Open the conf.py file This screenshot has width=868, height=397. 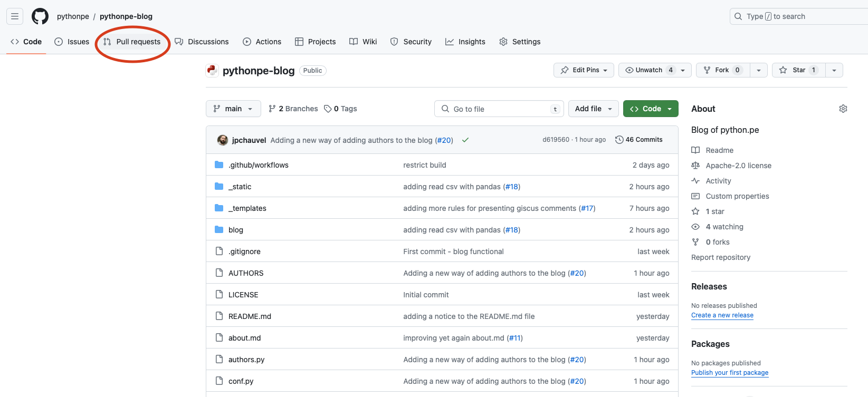241,381
